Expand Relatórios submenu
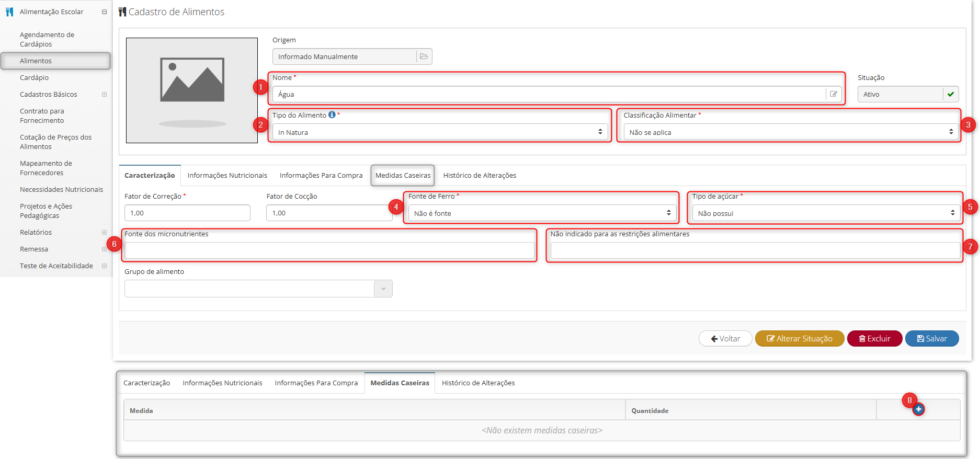The image size is (980, 459). [x=104, y=233]
